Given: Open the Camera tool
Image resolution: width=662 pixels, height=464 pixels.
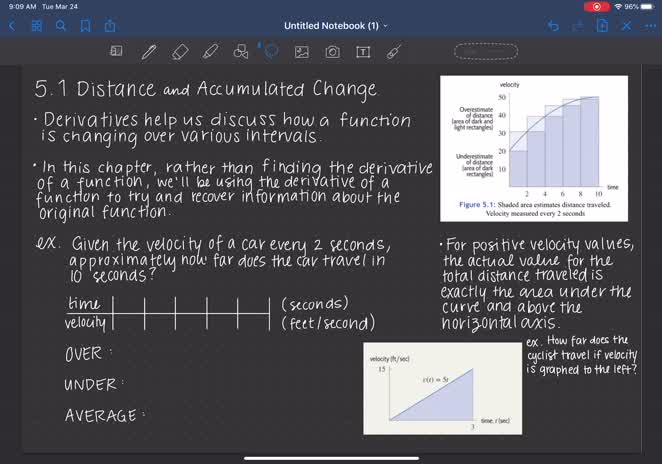Looking at the screenshot, I should tap(332, 50).
